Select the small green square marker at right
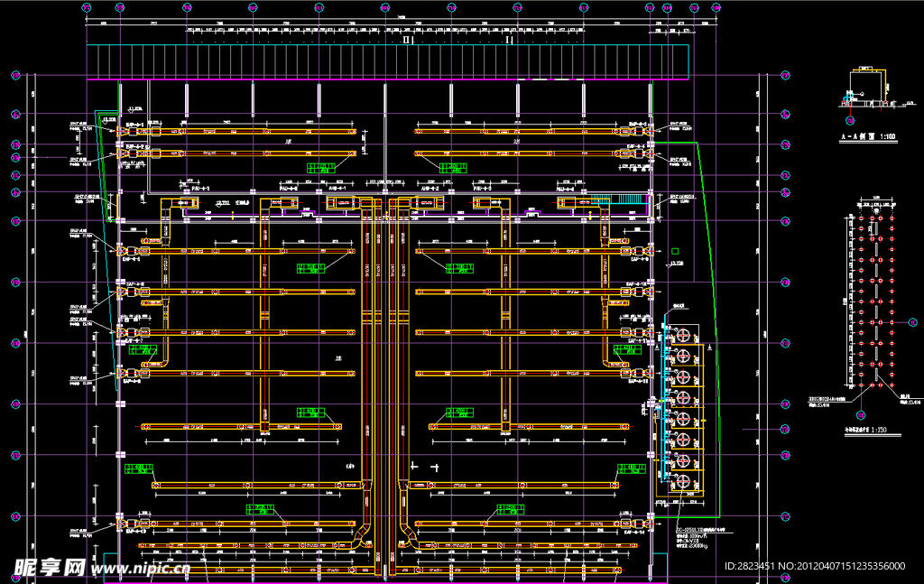The width and height of the screenshot is (924, 584). click(x=673, y=252)
